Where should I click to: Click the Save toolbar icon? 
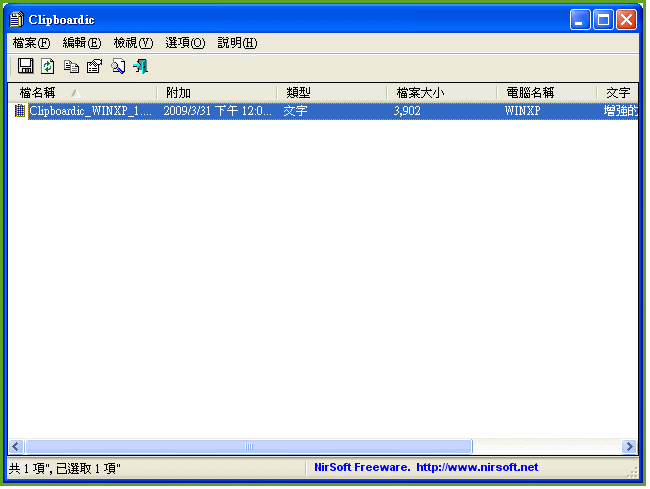26,66
